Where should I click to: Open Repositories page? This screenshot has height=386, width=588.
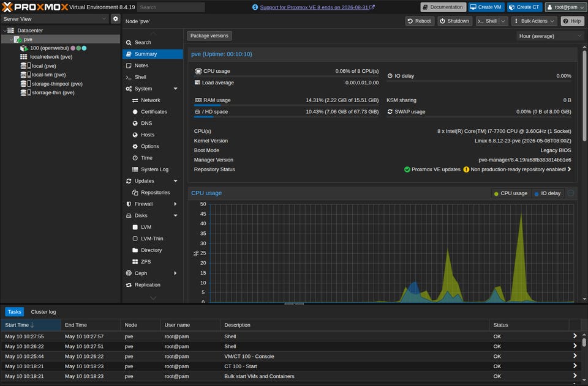(153, 193)
